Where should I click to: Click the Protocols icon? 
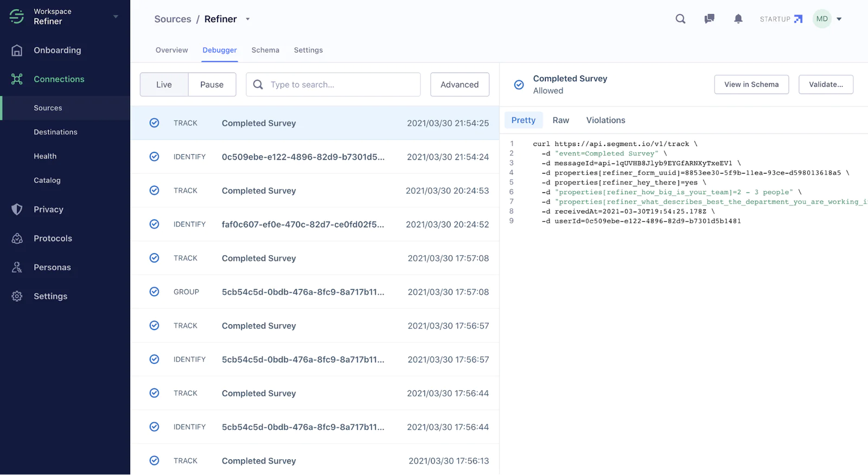click(x=17, y=238)
